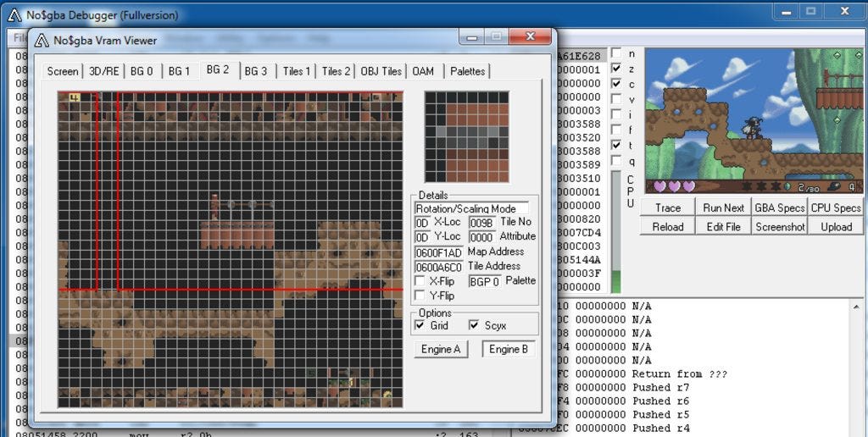Screen dimensions: 868x437
Task: Click the Vram Viewer title icon
Action: pyautogui.click(x=42, y=41)
